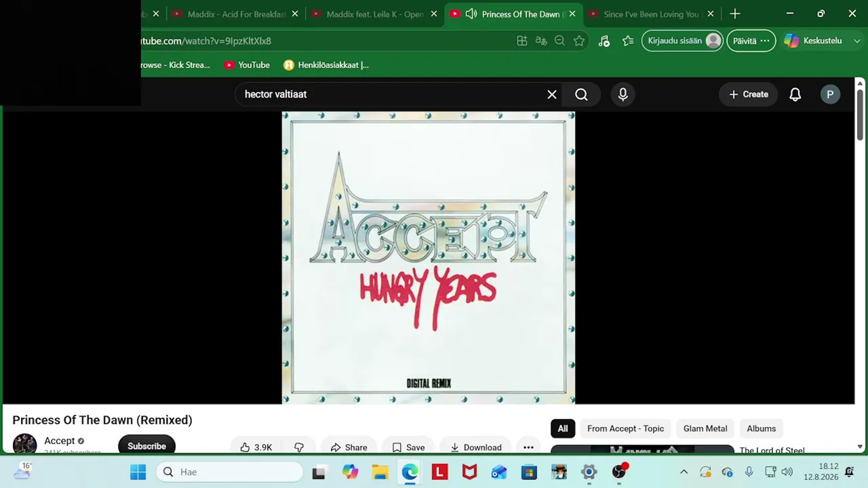Open File Explorer from the taskbar
868x488 pixels.
click(380, 472)
